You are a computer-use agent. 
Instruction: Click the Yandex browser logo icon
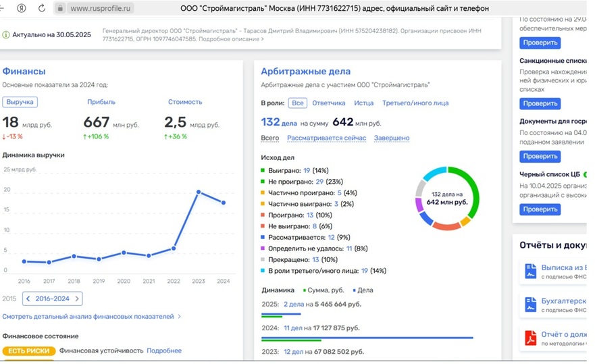[x=22, y=8]
